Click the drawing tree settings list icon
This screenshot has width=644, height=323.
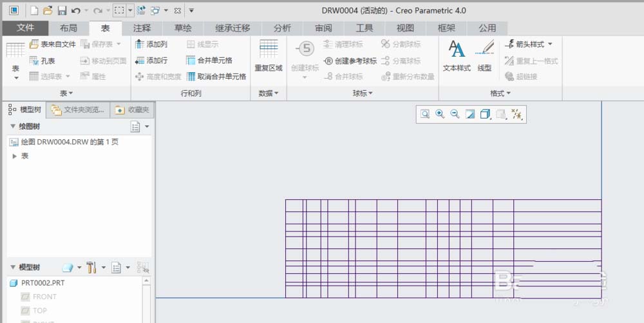pyautogui.click(x=135, y=126)
